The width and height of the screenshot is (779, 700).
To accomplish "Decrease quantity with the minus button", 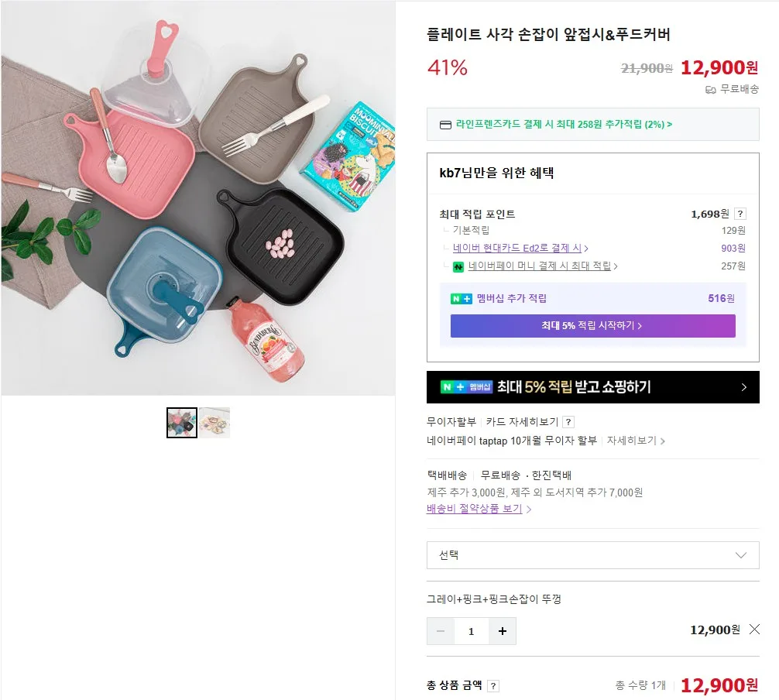I will (x=440, y=631).
